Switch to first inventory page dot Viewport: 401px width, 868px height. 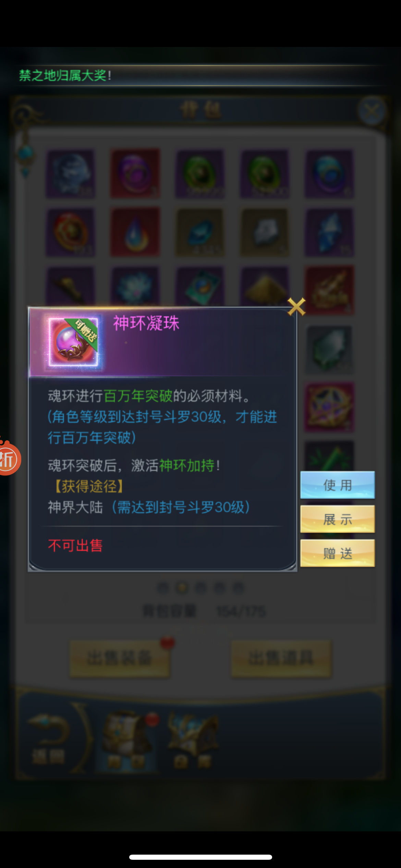[x=163, y=588]
